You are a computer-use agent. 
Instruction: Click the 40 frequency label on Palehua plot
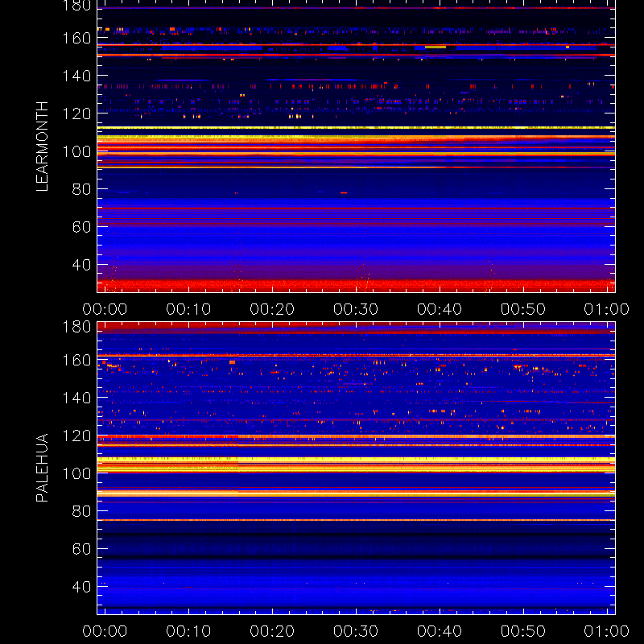81,587
